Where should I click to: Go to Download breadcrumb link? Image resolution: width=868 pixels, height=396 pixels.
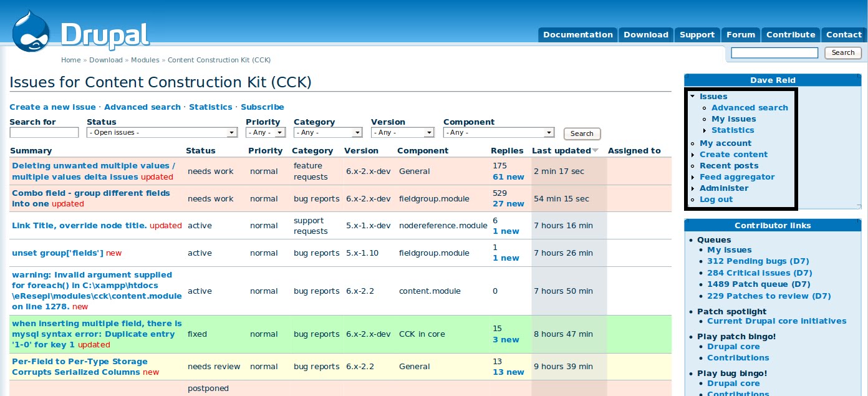106,60
